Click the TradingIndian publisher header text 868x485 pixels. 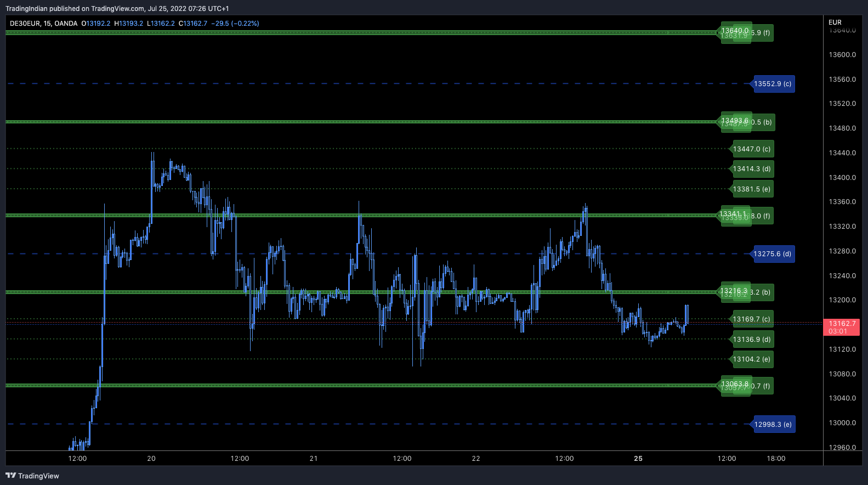point(117,9)
